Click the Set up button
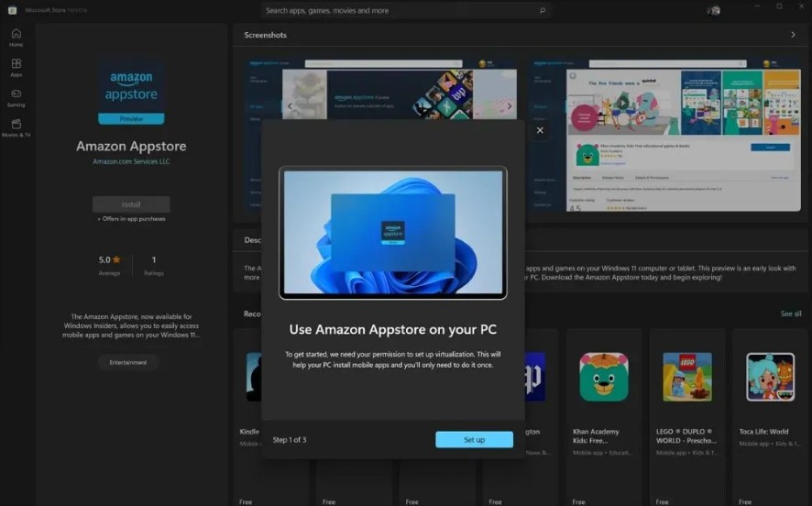 coord(475,440)
